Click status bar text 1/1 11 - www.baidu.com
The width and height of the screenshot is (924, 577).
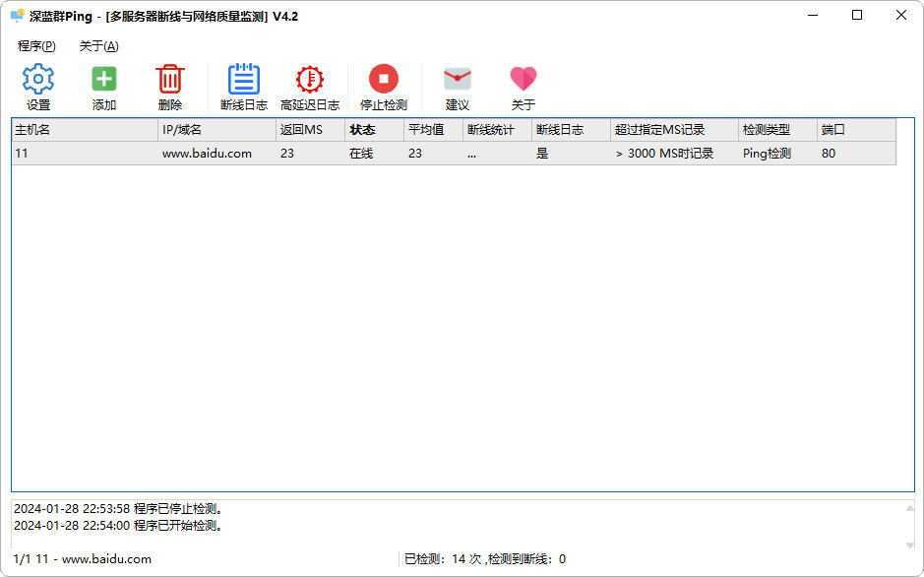(82, 558)
